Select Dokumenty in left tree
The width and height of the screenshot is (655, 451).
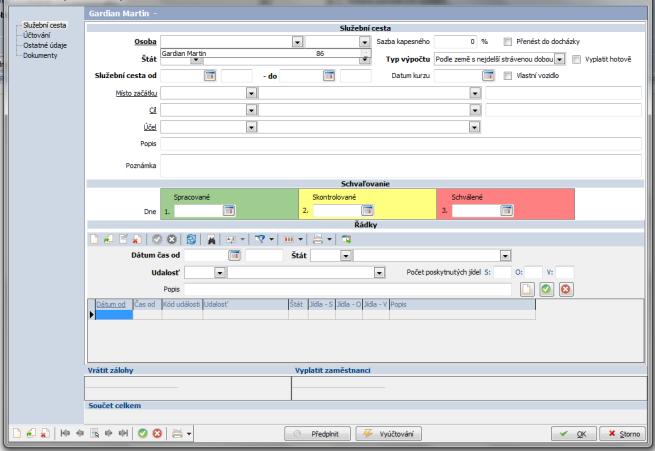(x=40, y=55)
